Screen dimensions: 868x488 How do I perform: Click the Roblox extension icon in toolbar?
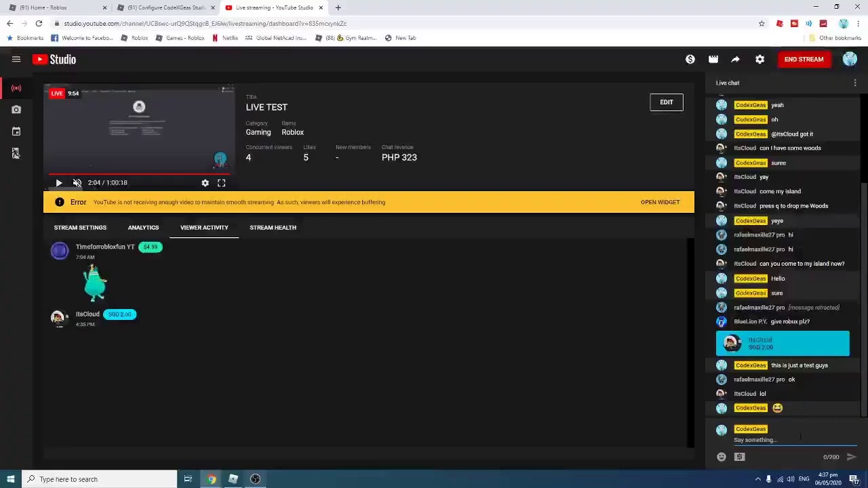click(x=780, y=24)
